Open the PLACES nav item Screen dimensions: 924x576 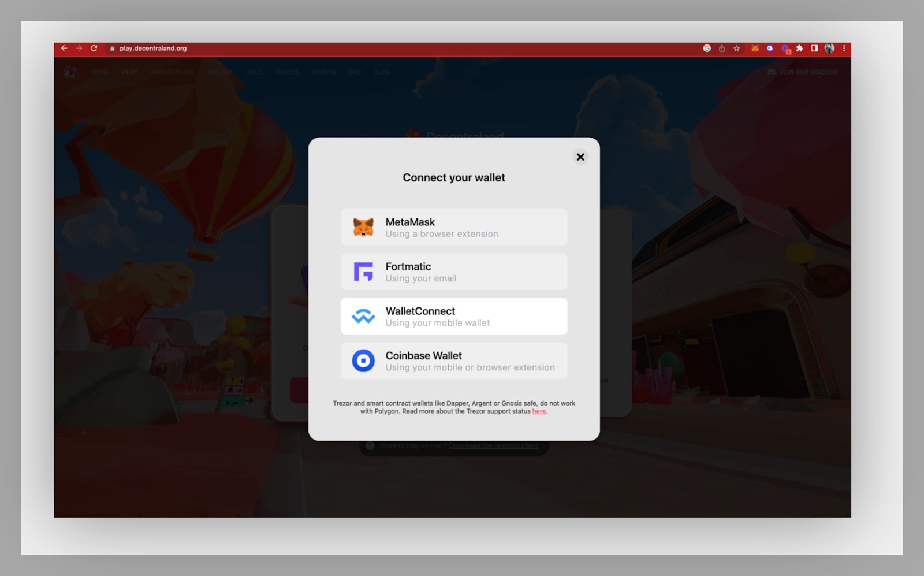click(287, 72)
